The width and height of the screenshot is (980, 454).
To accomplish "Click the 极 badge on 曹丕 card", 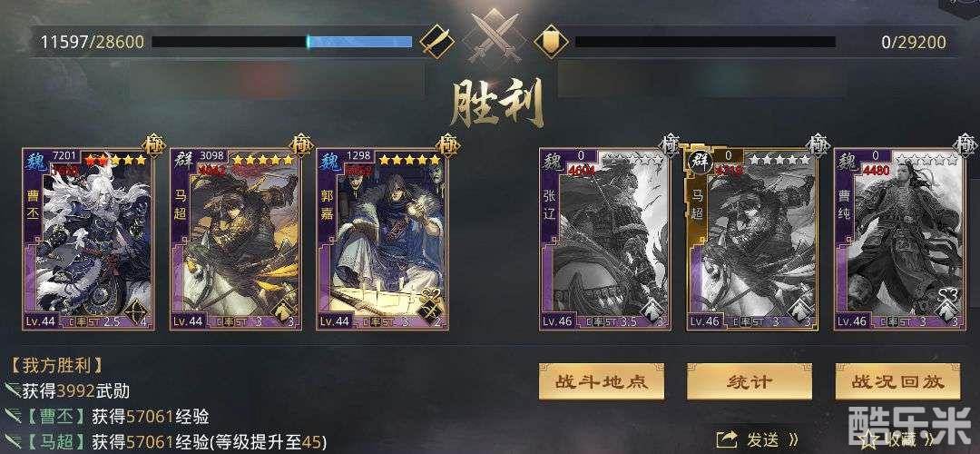I will [153, 144].
